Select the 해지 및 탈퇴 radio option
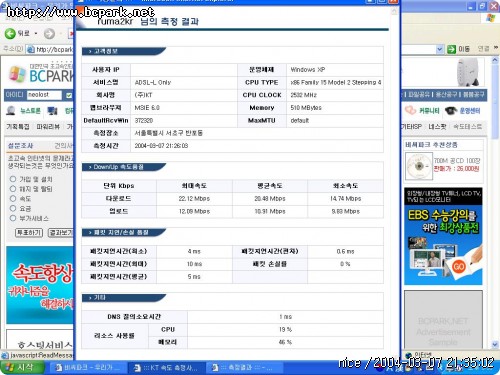The width and height of the screenshot is (500, 375). [13, 189]
